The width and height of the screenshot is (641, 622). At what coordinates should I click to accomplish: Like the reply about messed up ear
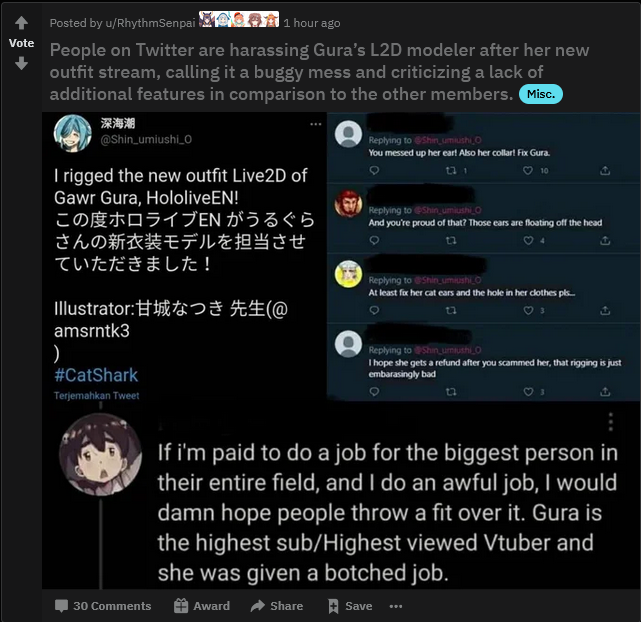528,170
